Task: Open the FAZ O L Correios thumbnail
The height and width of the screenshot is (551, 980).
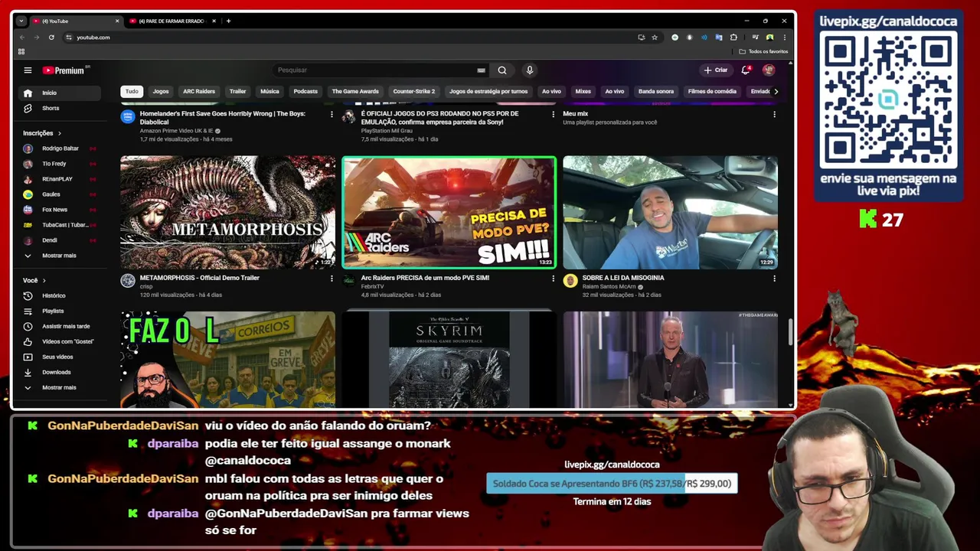Action: (x=227, y=360)
